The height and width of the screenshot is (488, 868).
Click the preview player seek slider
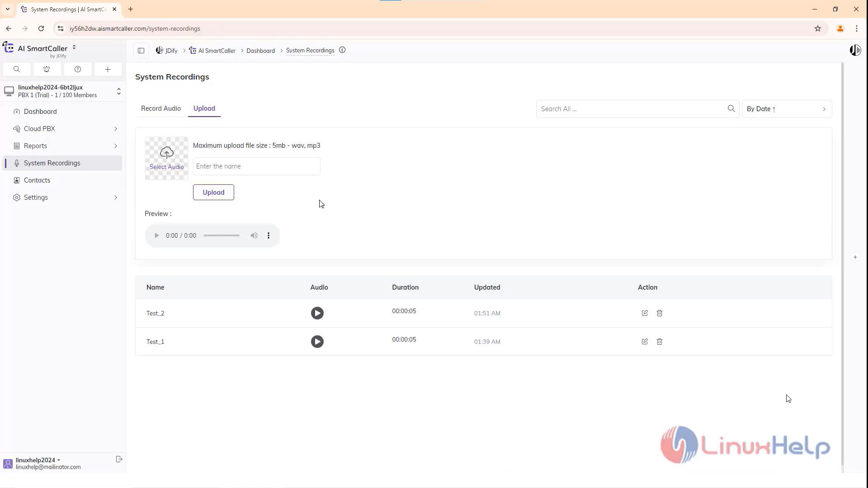click(x=222, y=235)
